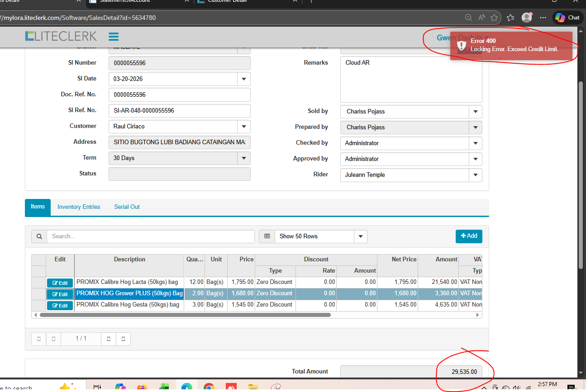Click the LiteClerk logo
Screen dimensions: 586x392
pyautogui.click(x=61, y=36)
